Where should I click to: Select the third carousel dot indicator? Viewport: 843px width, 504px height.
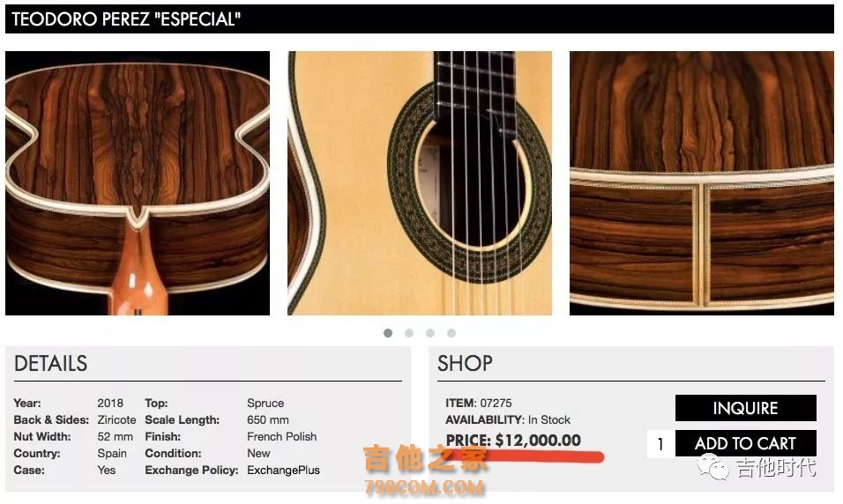pos(430,333)
